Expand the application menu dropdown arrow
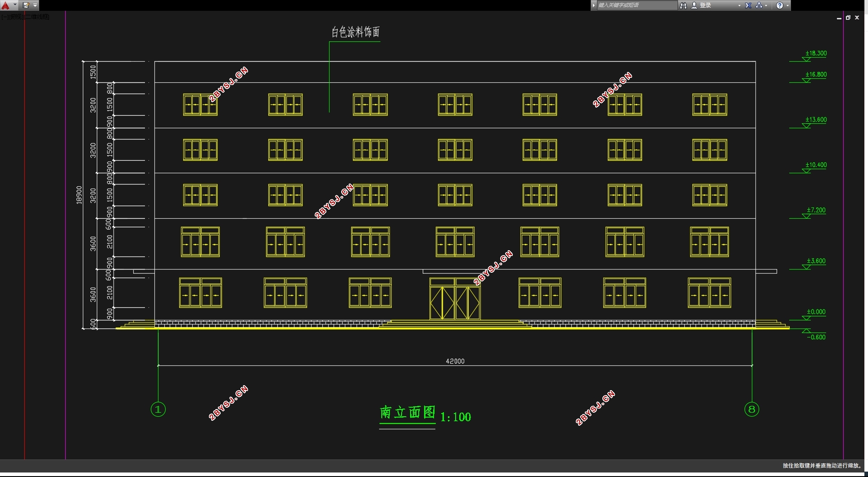The image size is (868, 477). [15, 4]
